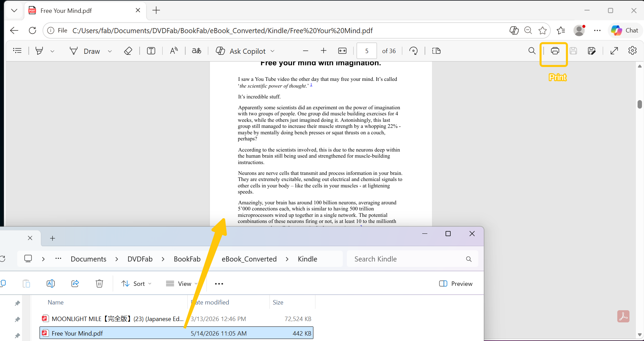644x341 pixels.
Task: Click the This PC icon in breadcrumb
Action: coord(28,259)
